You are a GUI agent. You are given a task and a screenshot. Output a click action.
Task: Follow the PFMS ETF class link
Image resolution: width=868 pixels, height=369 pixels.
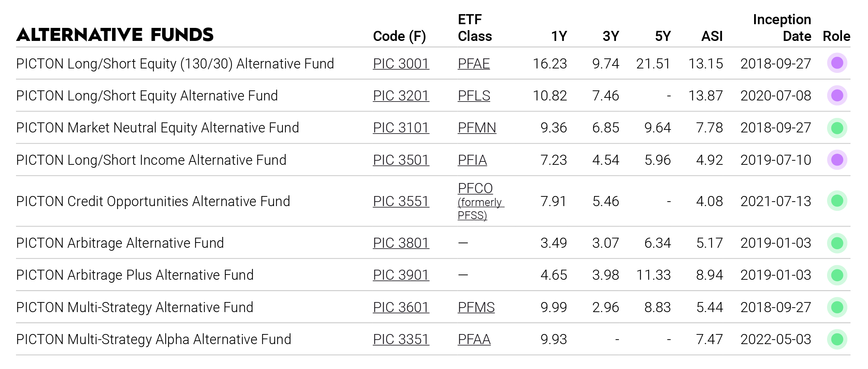[x=476, y=307]
